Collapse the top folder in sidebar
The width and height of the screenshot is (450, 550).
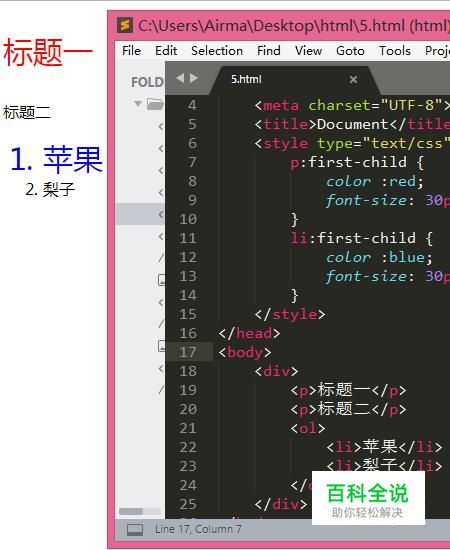click(138, 103)
